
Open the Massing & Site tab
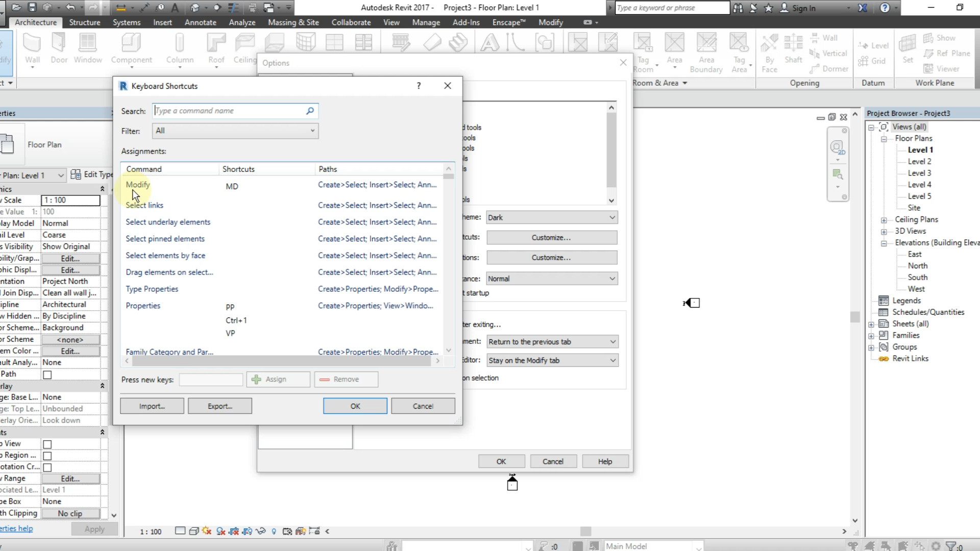click(x=293, y=22)
